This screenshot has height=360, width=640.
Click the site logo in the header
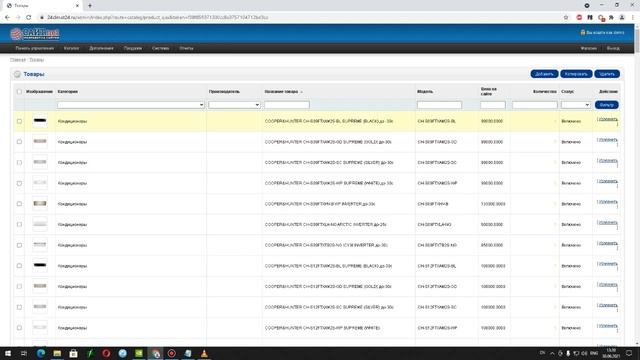click(35, 34)
